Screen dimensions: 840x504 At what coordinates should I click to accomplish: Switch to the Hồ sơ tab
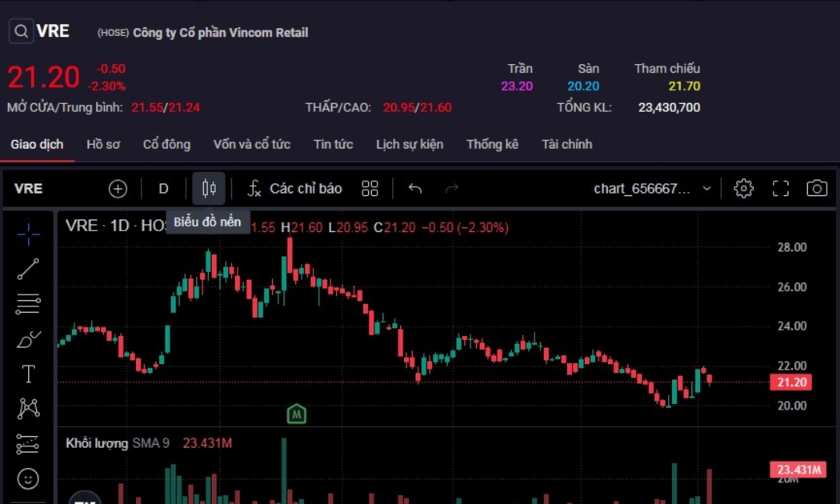click(103, 145)
